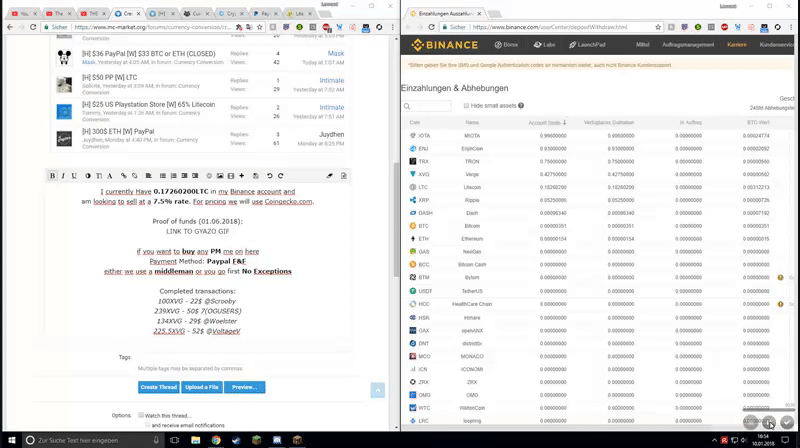Screen dimensions: 800x448
Task: Click the Preview button
Action: [x=244, y=387]
